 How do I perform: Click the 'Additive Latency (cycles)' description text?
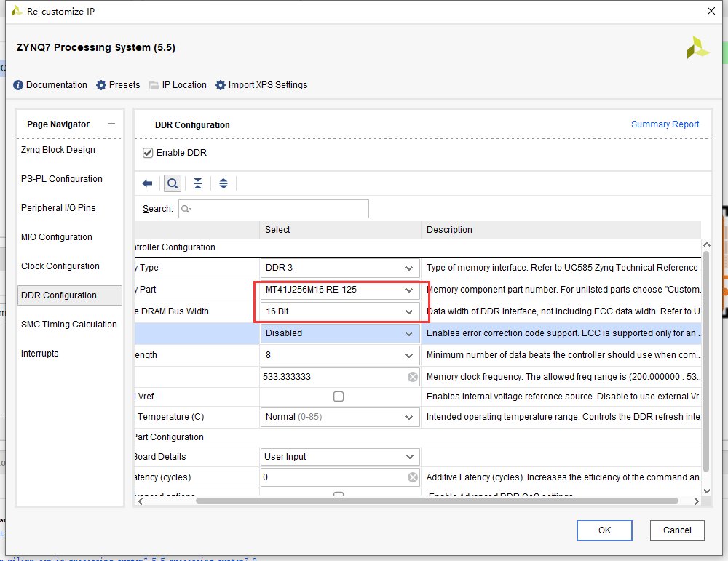click(x=563, y=477)
